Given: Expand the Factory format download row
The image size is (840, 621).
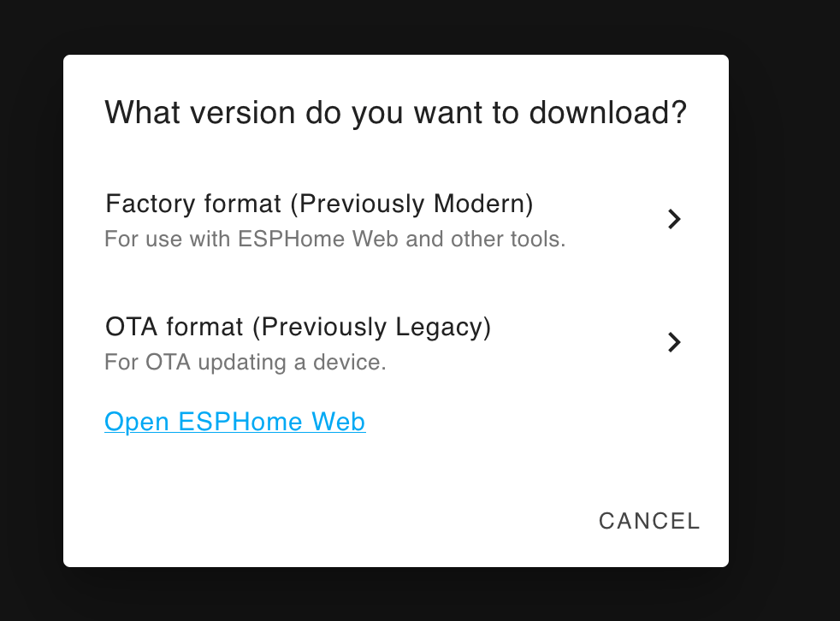Looking at the screenshot, I should (x=396, y=220).
